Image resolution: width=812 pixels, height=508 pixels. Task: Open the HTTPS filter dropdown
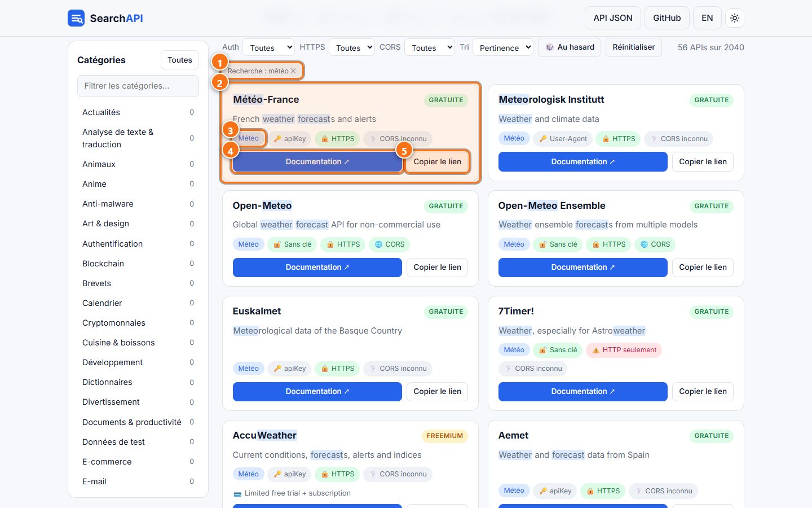352,48
